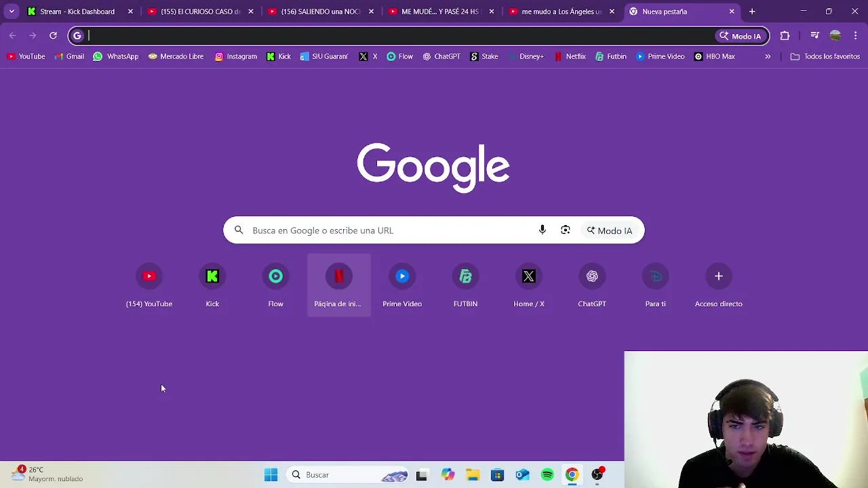
Task: Expand the tab search dropdown arrow
Action: (x=12, y=12)
